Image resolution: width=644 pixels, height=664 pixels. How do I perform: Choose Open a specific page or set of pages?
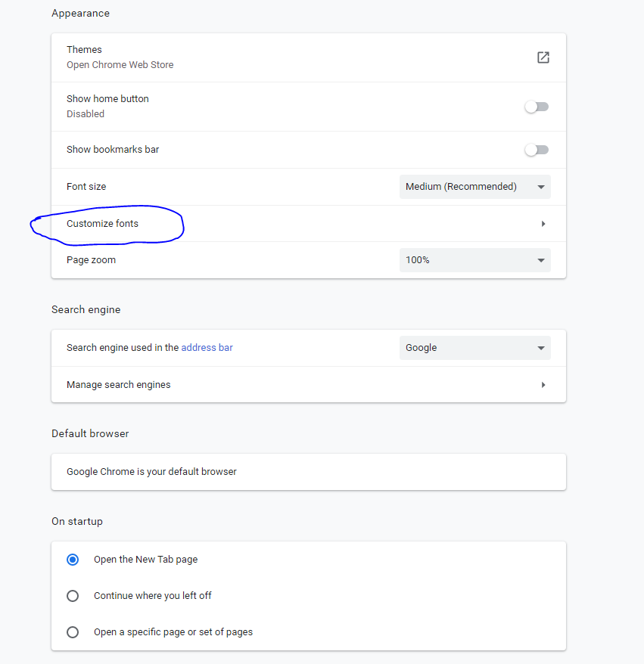73,632
